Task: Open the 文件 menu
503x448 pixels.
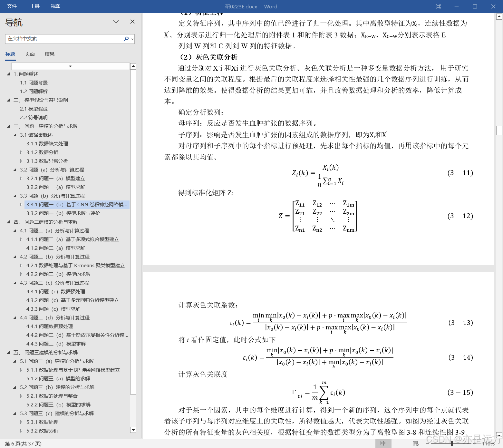Action: pos(12,6)
